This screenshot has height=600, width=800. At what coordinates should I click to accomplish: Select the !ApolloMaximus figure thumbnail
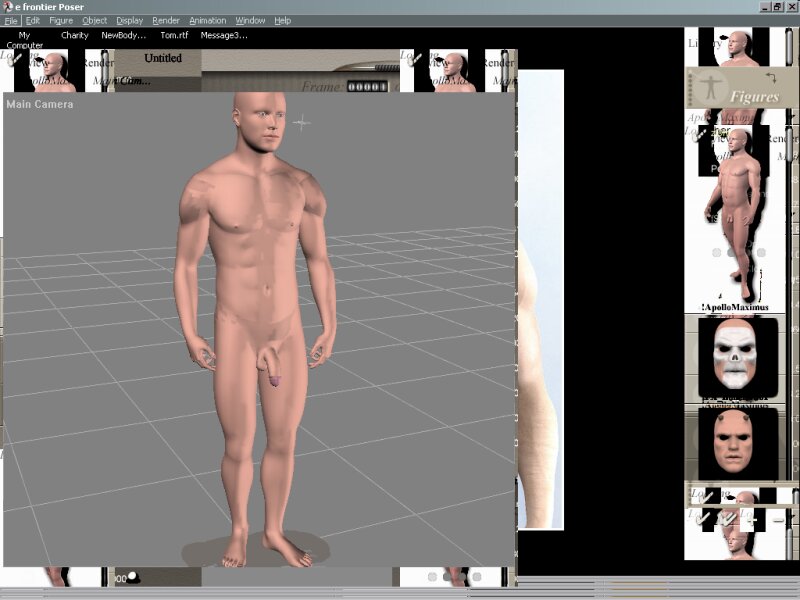(x=736, y=214)
